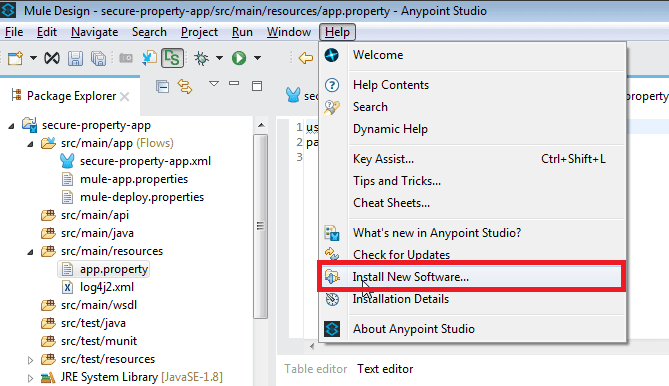Collapse the src/main/resources folder
Image resolution: width=669 pixels, height=386 pixels.
click(x=30, y=252)
